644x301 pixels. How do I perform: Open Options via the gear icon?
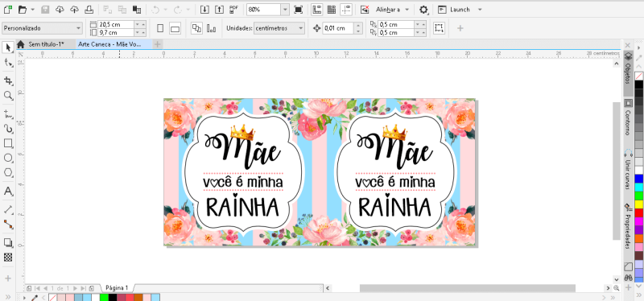pyautogui.click(x=423, y=9)
